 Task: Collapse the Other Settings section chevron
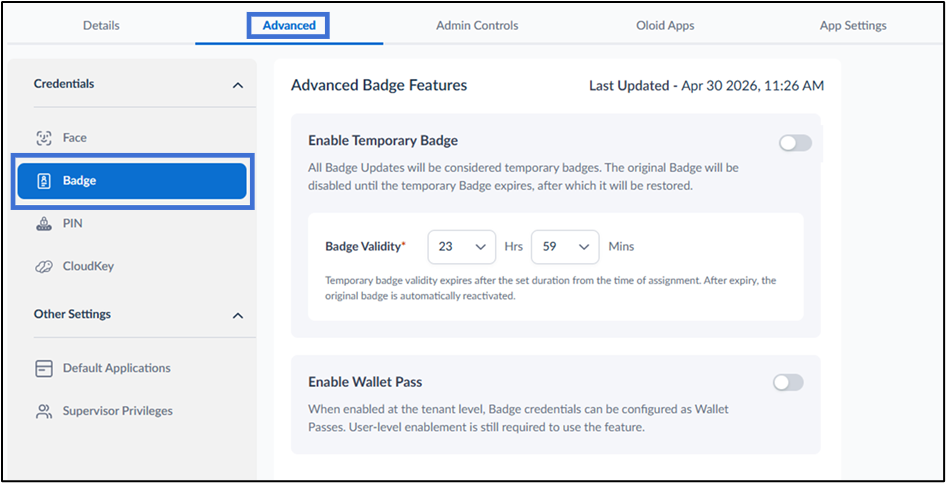(238, 316)
